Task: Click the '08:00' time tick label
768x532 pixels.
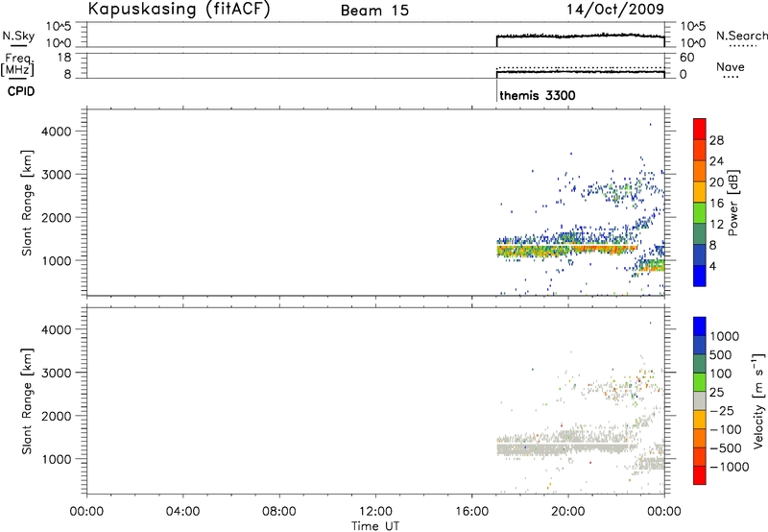Action: coord(279,512)
